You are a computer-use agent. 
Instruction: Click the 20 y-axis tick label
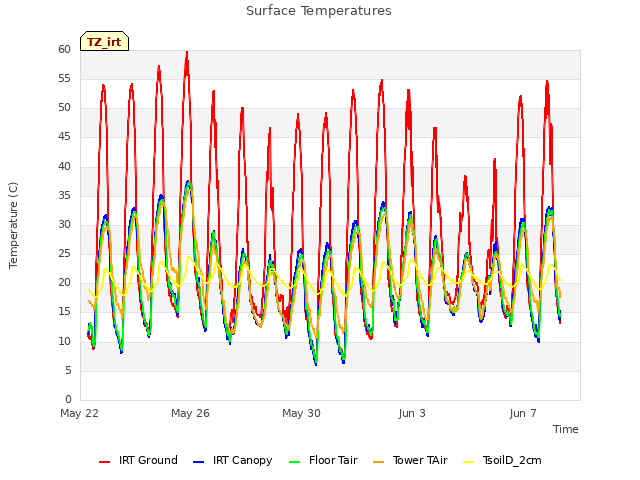click(x=64, y=283)
